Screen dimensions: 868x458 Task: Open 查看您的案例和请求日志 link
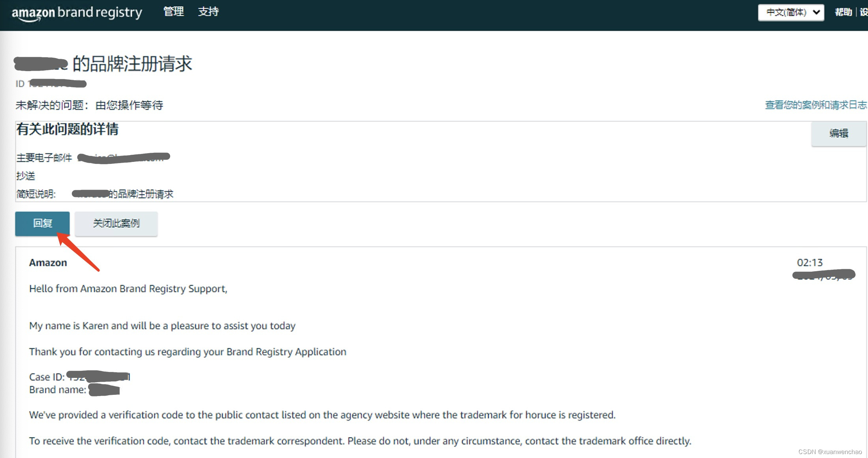[815, 105]
